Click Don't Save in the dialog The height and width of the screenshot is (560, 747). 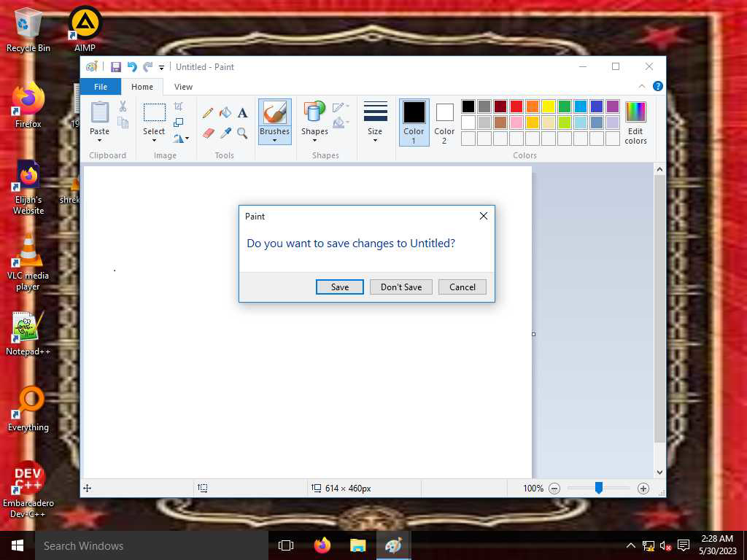click(401, 287)
